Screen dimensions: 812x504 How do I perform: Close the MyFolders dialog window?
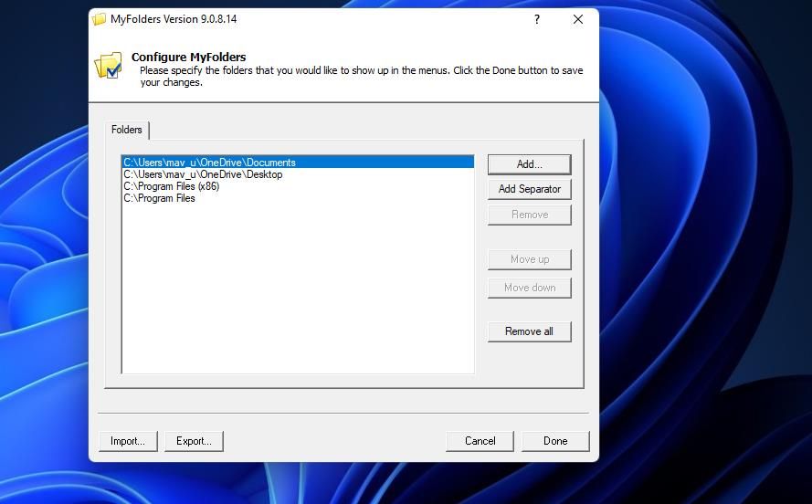pyautogui.click(x=578, y=19)
